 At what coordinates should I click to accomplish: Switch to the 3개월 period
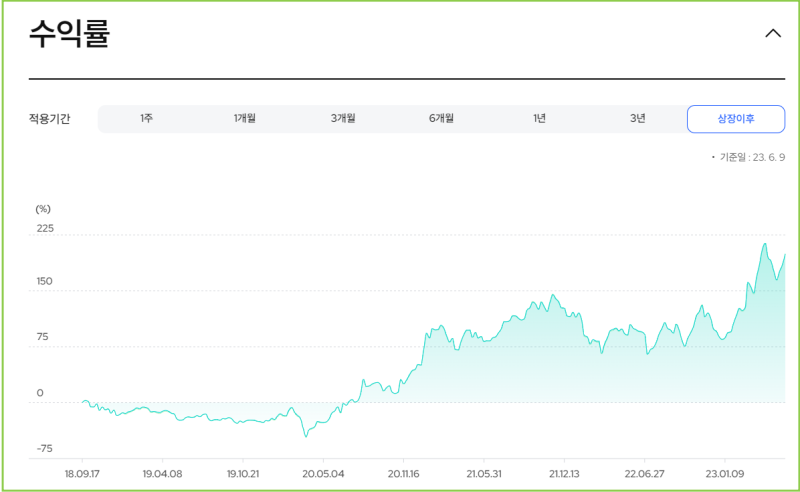343,118
